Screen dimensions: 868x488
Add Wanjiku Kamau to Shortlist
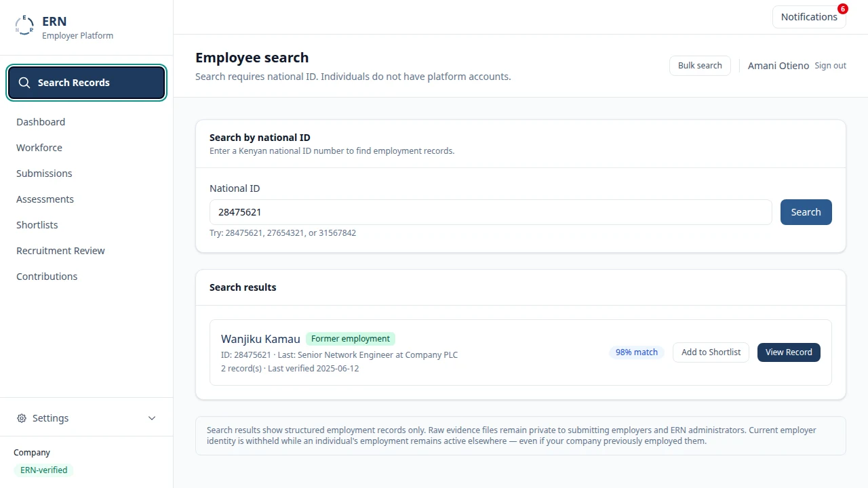[711, 352]
